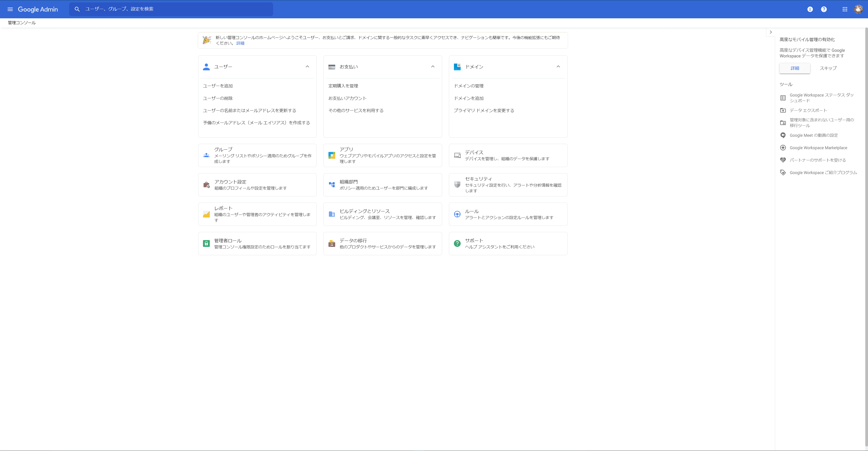
Task: Open the Google apps grid launcher
Action: click(844, 9)
